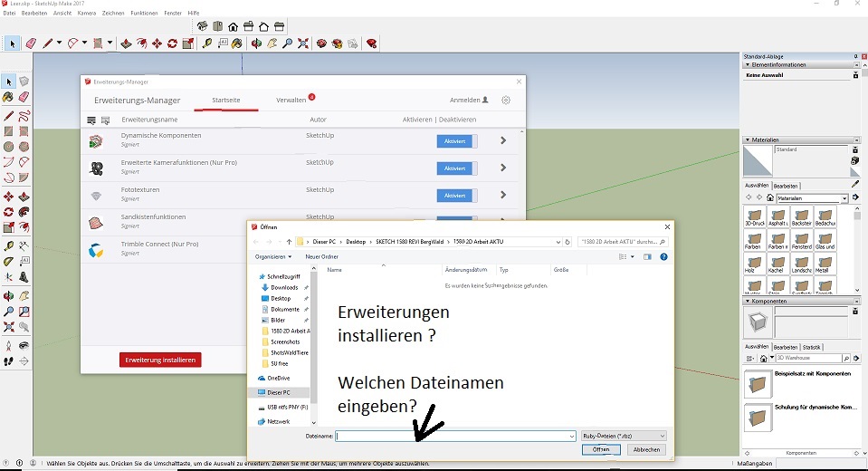Toggle Aktiviert for Dynamische Komponenten
The height and width of the screenshot is (471, 868).
(456, 141)
